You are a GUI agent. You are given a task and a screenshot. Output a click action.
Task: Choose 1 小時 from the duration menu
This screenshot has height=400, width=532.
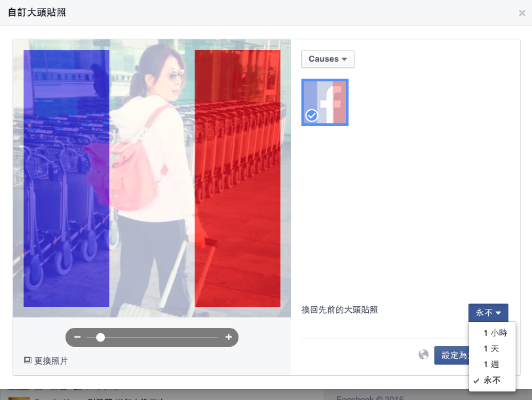click(x=495, y=333)
